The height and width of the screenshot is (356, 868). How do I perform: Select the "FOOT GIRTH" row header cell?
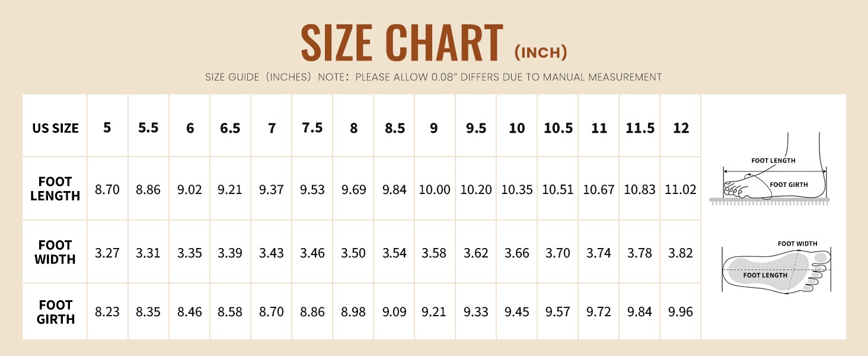55,312
